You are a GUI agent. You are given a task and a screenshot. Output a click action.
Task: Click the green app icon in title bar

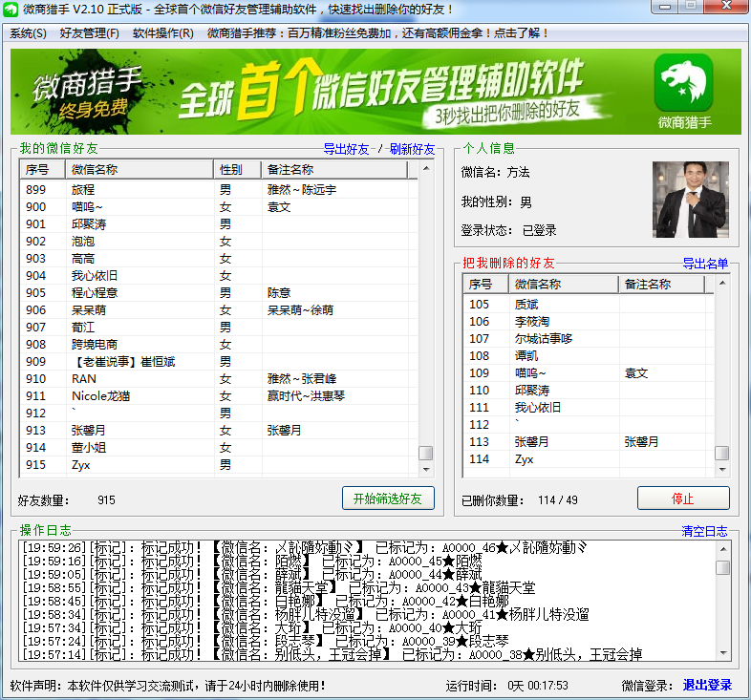point(11,10)
